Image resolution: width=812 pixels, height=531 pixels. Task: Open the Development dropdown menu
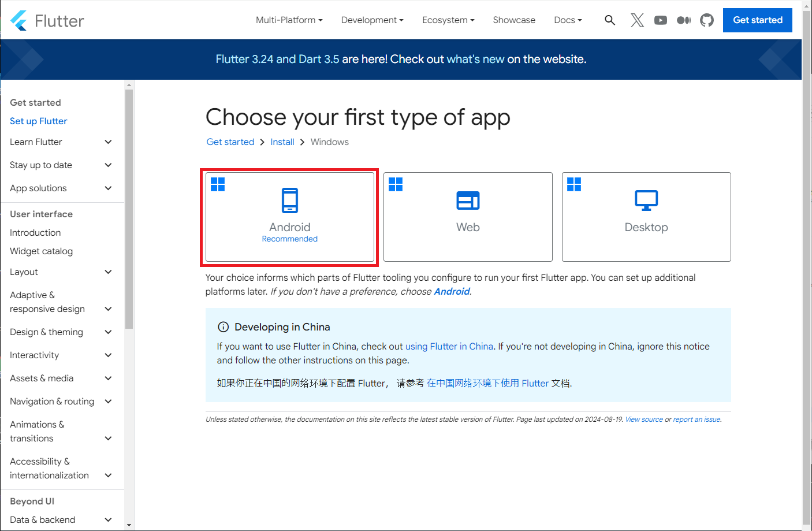[x=373, y=20]
